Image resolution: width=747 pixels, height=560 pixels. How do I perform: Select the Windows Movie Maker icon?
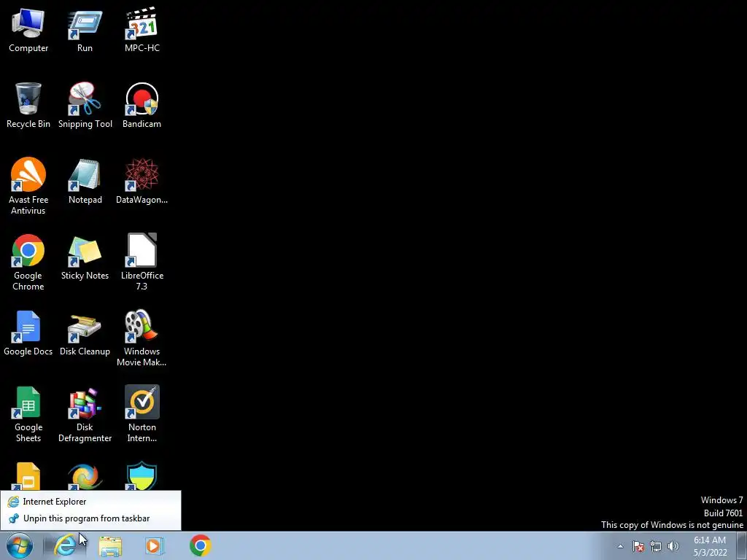[x=142, y=338]
